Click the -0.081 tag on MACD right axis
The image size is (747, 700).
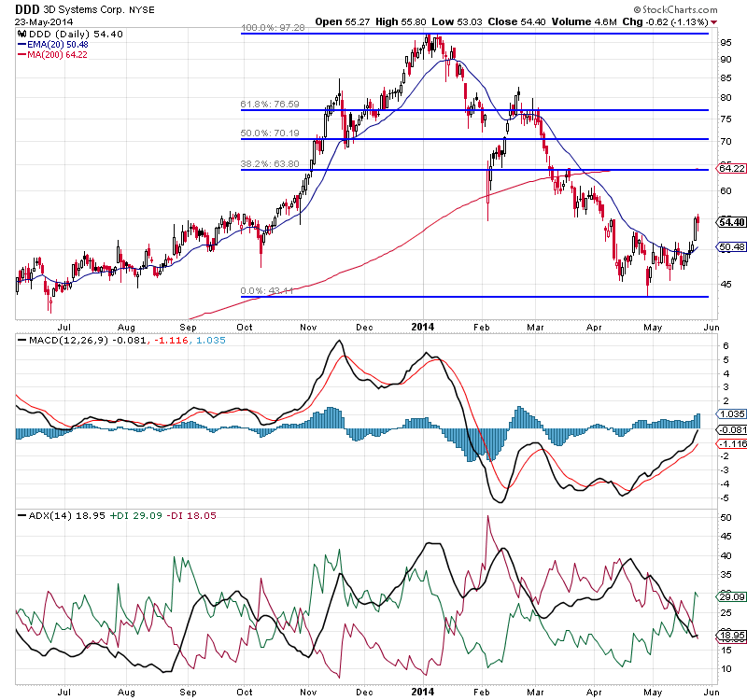click(x=731, y=429)
